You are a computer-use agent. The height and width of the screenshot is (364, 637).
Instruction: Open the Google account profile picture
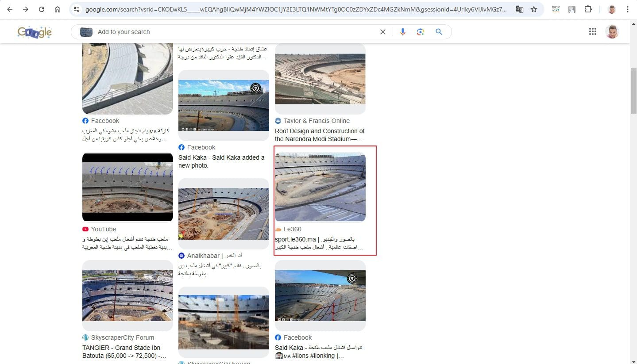click(612, 31)
